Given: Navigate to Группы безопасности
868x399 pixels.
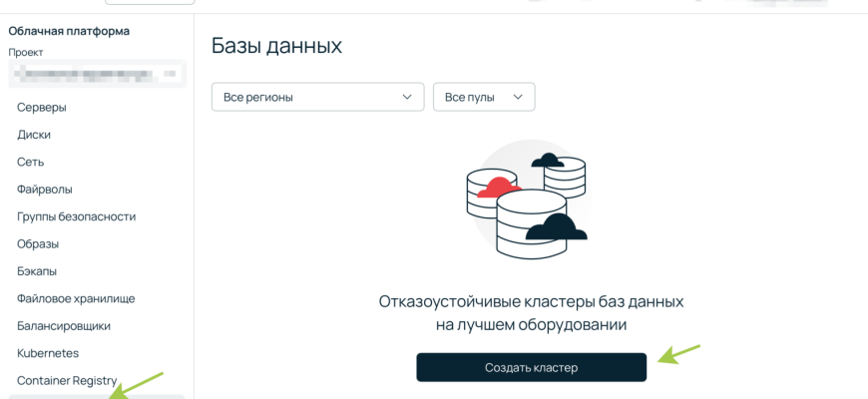Looking at the screenshot, I should (x=76, y=216).
